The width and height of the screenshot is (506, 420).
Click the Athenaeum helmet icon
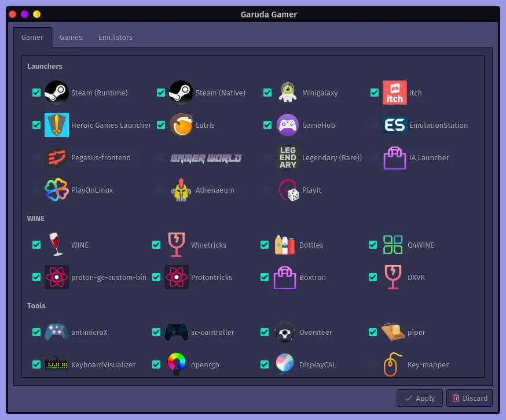point(181,190)
